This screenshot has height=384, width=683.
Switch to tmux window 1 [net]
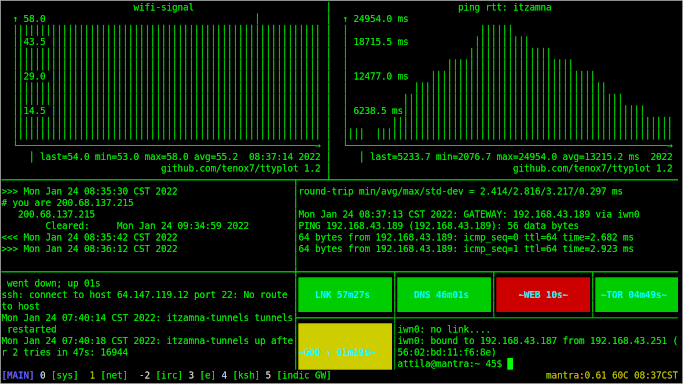pos(108,375)
